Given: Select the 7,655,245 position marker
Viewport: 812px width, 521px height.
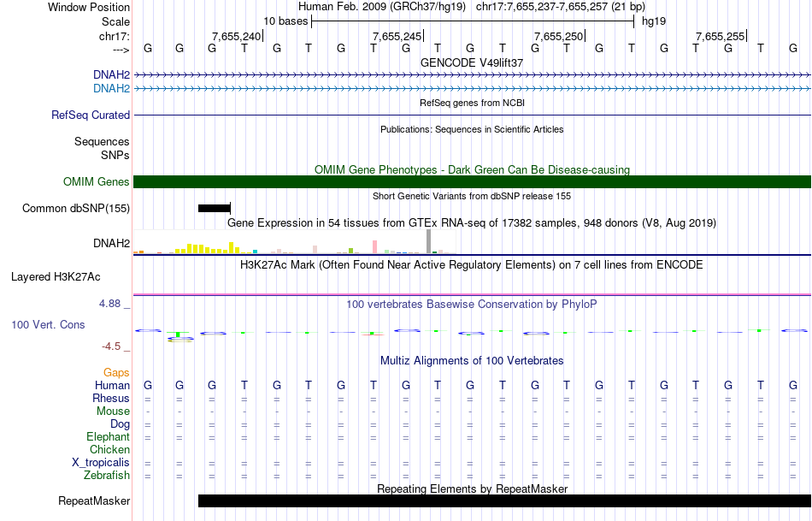Looking at the screenshot, I should (x=397, y=36).
